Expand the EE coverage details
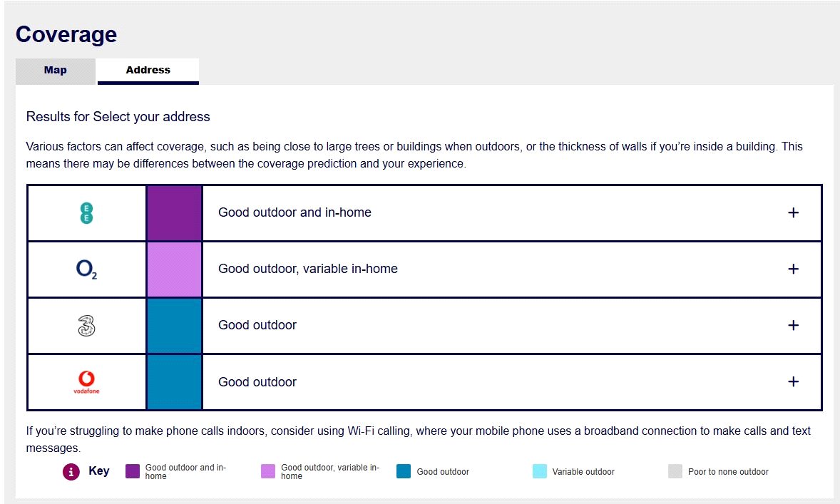The width and height of the screenshot is (840, 504). coord(793,212)
